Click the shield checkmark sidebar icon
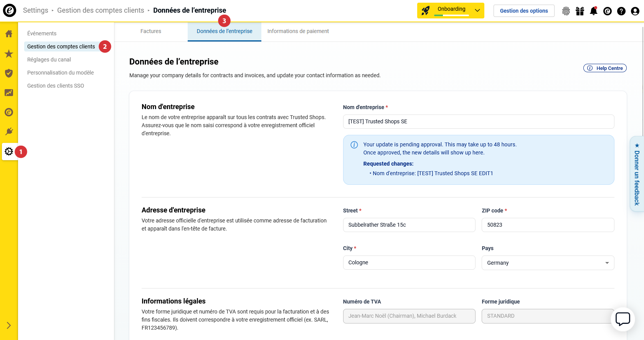 pos(9,73)
